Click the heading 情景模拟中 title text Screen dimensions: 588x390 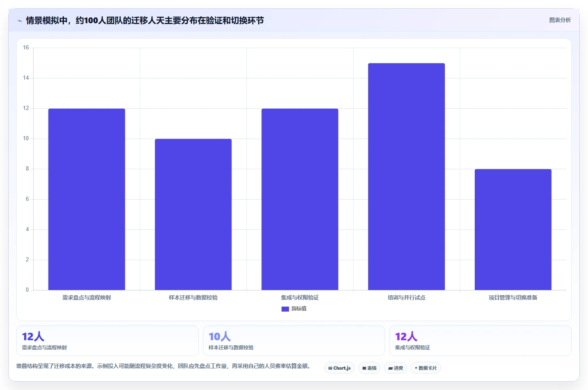tap(145, 20)
